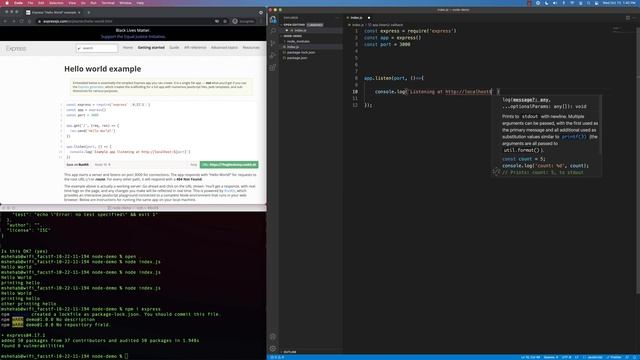
Task: Click the browser forward arrow
Action: 13,21
